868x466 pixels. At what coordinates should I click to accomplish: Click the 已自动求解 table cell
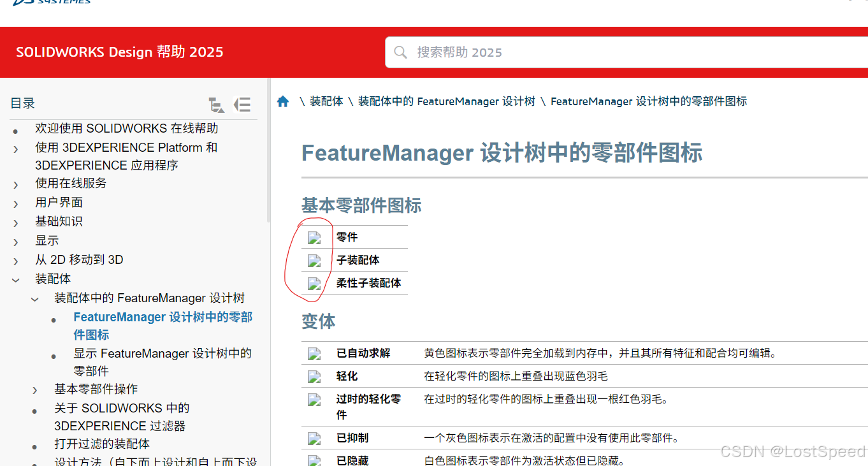click(x=363, y=353)
